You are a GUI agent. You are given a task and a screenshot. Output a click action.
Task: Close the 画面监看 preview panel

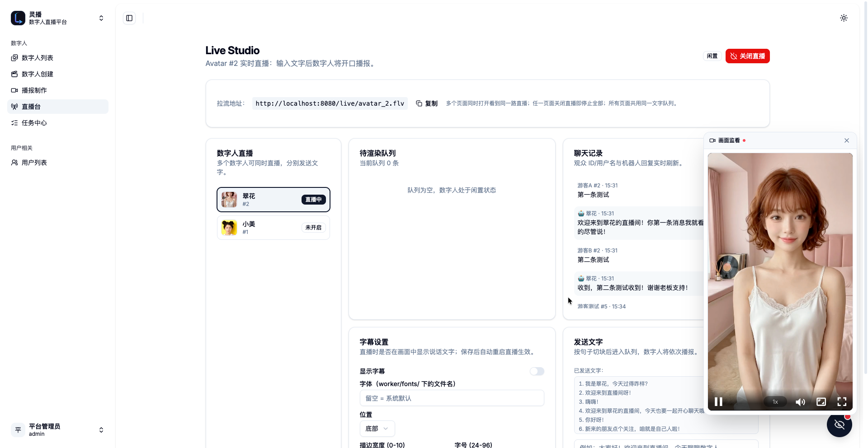click(847, 140)
